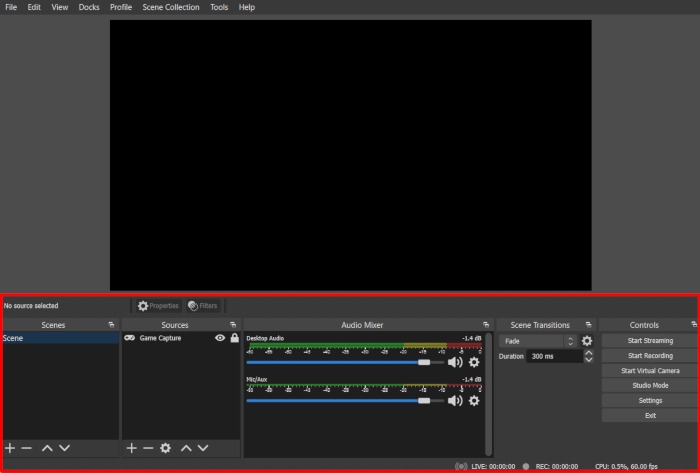The image size is (700, 473).
Task: Add a new source with plus icon
Action: 131,448
